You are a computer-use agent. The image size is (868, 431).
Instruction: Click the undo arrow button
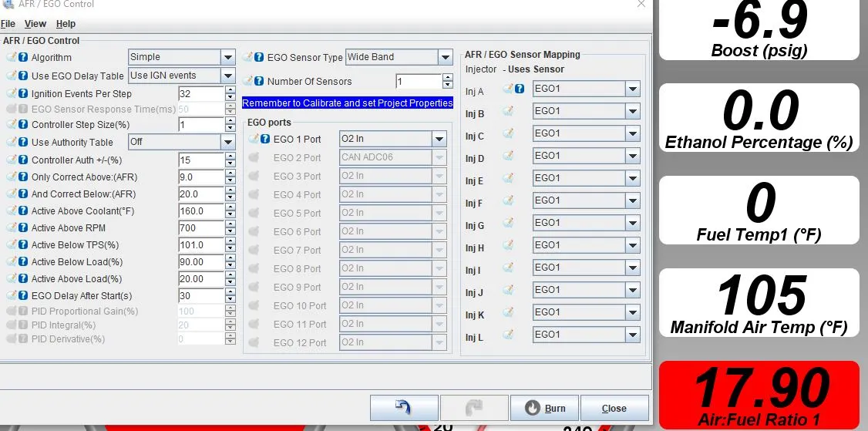(x=404, y=409)
